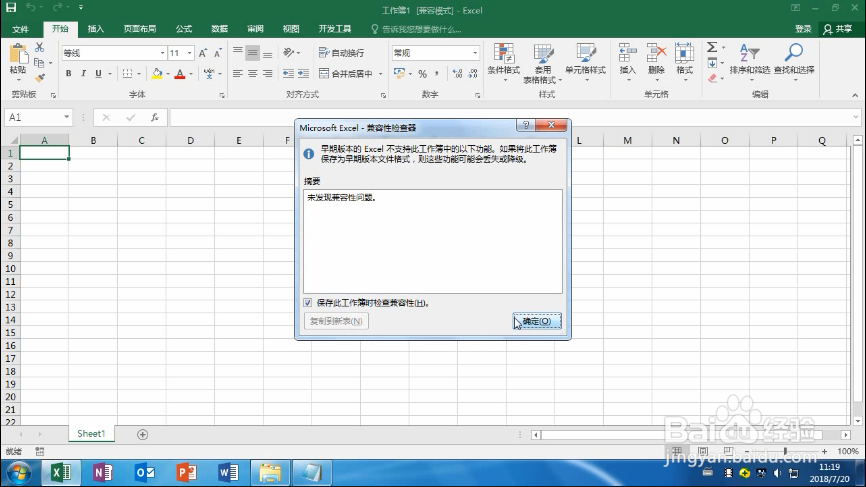Click the AutoSum sigma icon

click(712, 47)
